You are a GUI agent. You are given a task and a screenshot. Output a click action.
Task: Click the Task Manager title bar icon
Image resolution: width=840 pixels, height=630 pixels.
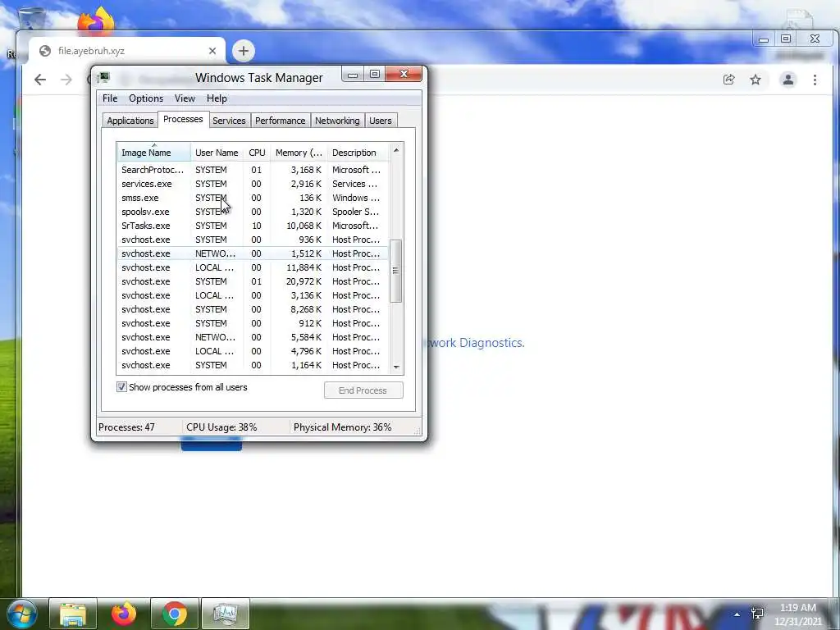click(104, 78)
